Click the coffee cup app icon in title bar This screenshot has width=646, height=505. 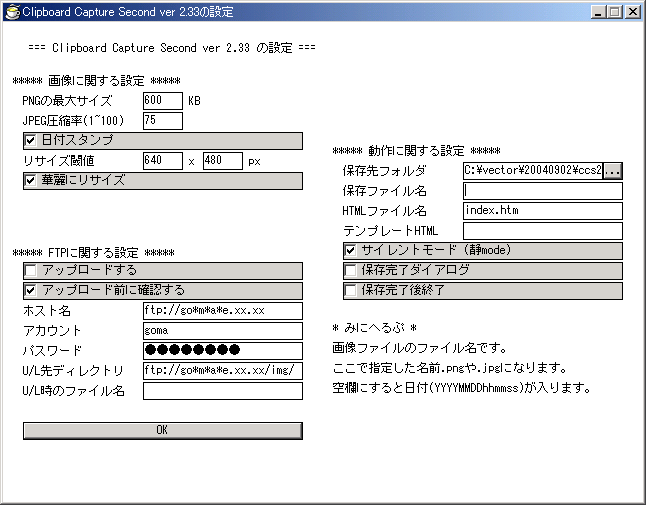tap(12, 12)
